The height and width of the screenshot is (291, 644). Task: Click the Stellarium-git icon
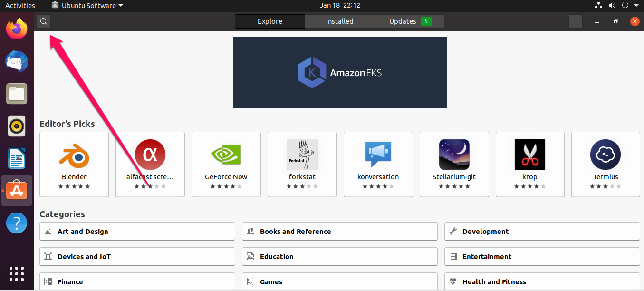click(454, 155)
